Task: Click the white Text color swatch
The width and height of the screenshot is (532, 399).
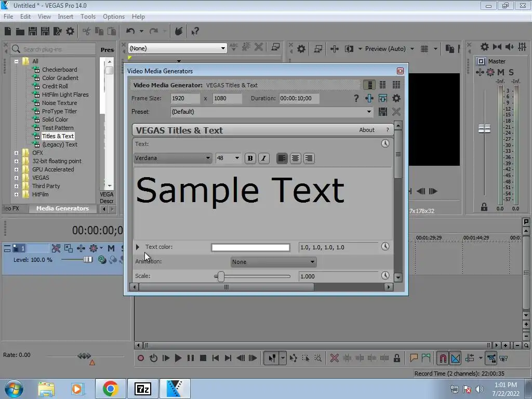Action: pyautogui.click(x=250, y=247)
